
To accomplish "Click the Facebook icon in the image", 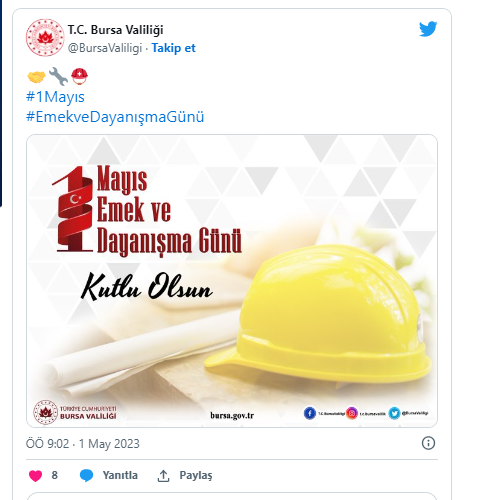I will click(310, 413).
